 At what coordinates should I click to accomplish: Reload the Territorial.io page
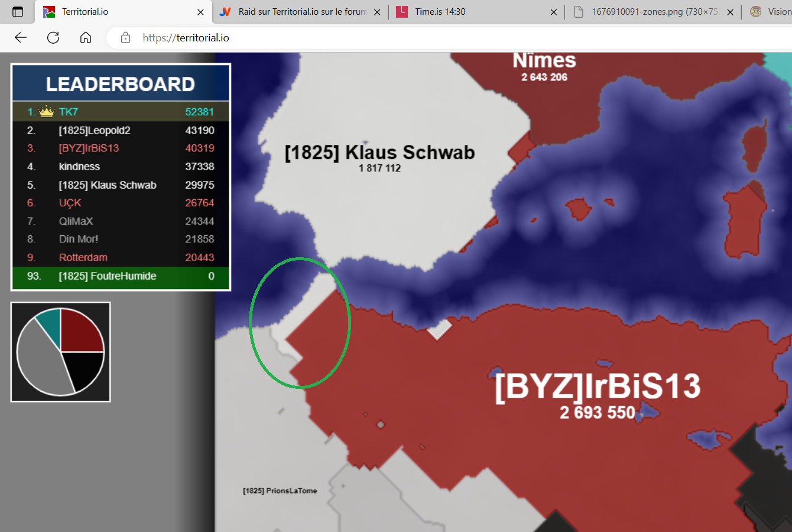(53, 38)
